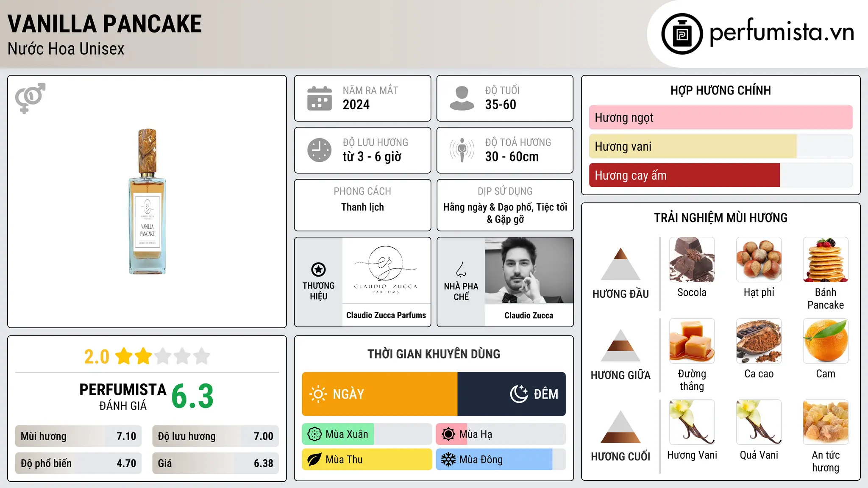Click the Hương vani accord bar
Image resolution: width=868 pixels, height=488 pixels.
[721, 146]
